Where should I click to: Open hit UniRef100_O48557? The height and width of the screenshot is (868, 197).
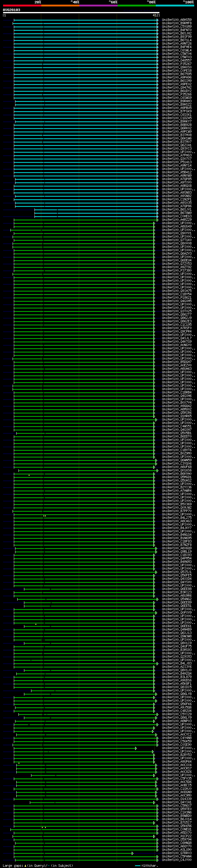point(176,61)
